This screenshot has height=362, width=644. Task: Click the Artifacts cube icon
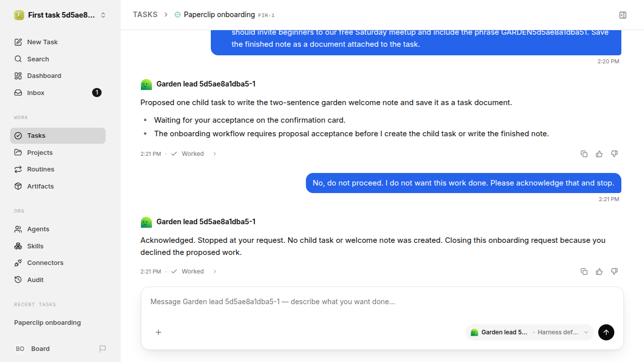pos(18,186)
